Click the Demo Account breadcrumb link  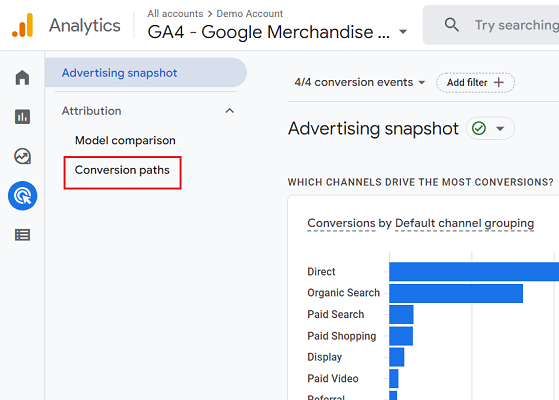click(250, 14)
